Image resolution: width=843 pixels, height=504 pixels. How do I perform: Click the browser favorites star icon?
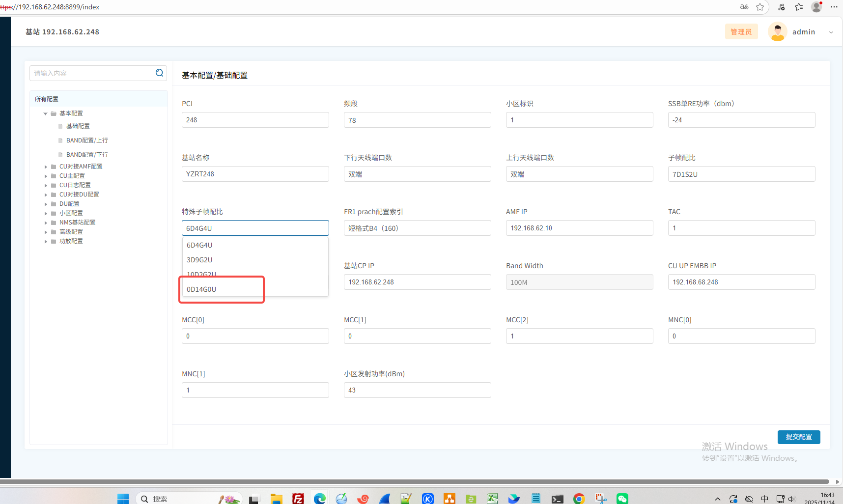[x=760, y=7]
